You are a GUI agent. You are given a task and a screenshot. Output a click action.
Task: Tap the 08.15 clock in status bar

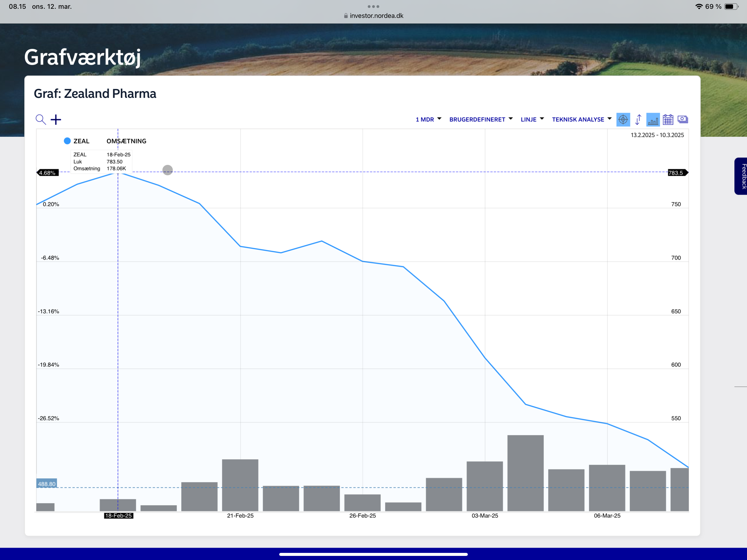[17, 6]
